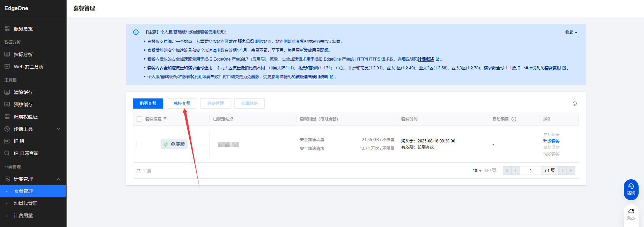This screenshot has height=227, width=644.
Task: Check the 免费版 row checkbox
Action: click(x=139, y=144)
